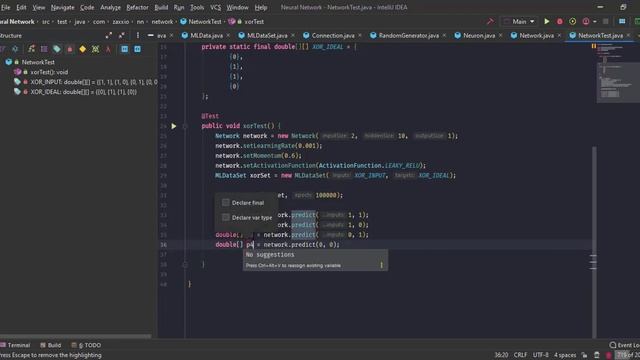Toggle the red lambda icon in Structure toolbar
Screen dimensions: 640x360
108,49
